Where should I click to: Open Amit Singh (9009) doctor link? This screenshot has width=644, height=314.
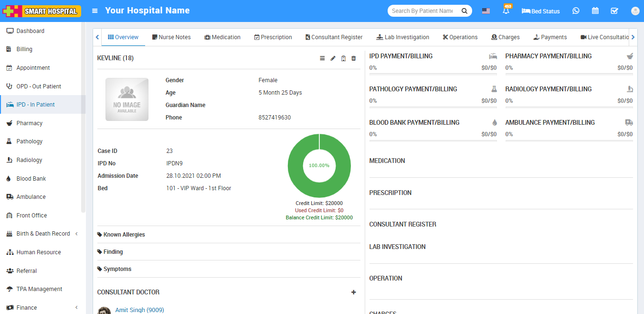(x=139, y=310)
